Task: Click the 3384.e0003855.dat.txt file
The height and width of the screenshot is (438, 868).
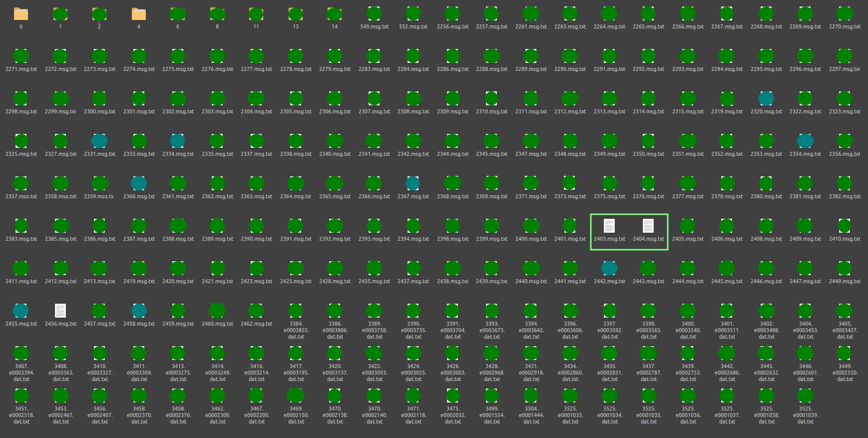Action: coord(296,311)
